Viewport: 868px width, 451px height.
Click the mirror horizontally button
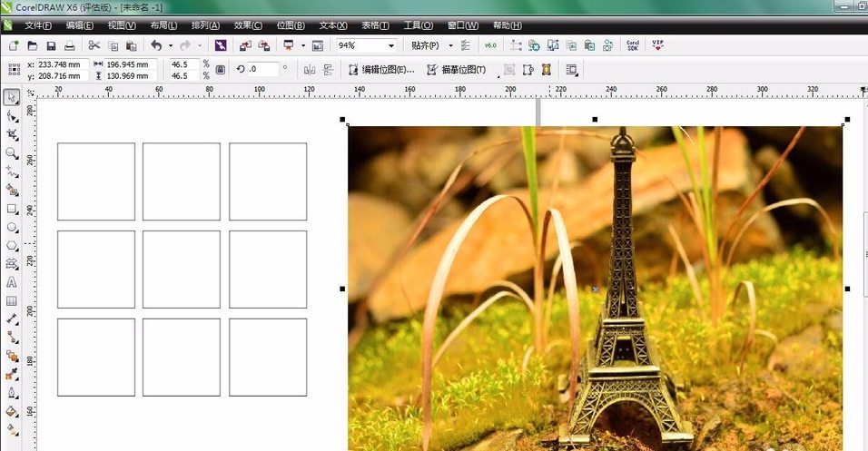(x=310, y=69)
